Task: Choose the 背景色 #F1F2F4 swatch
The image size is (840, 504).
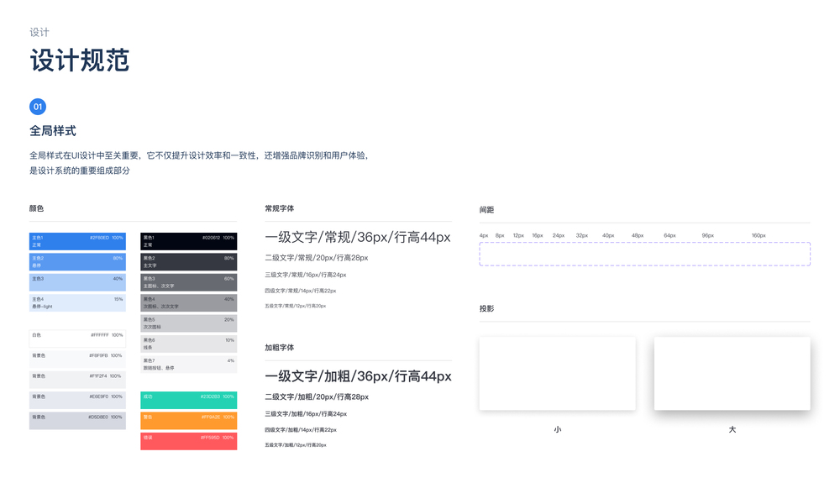Action: point(77,380)
